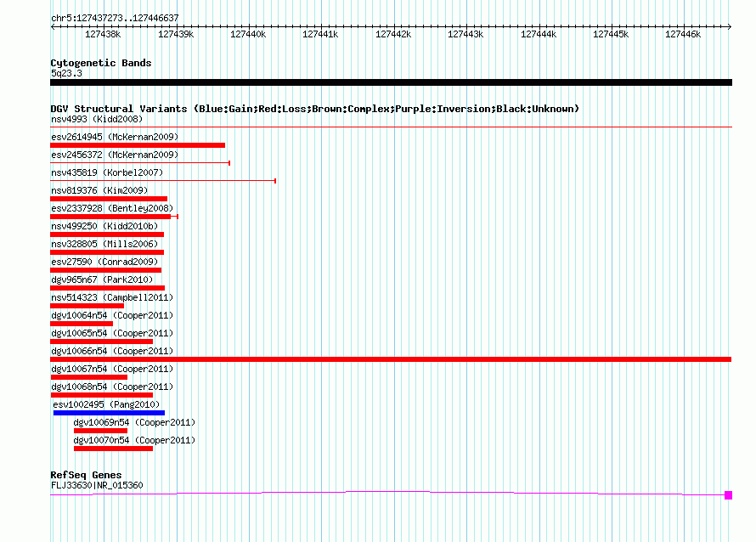
Task: Click the dgv10070n54 (Cooper2011) label
Action: [x=134, y=440]
